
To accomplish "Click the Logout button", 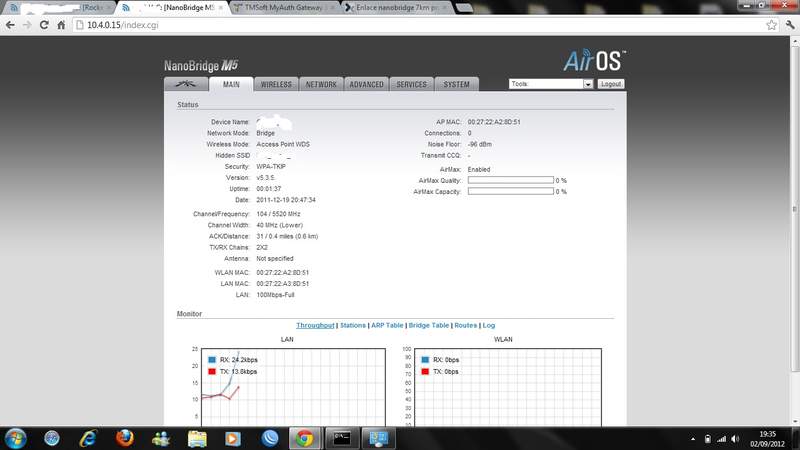I will [611, 84].
